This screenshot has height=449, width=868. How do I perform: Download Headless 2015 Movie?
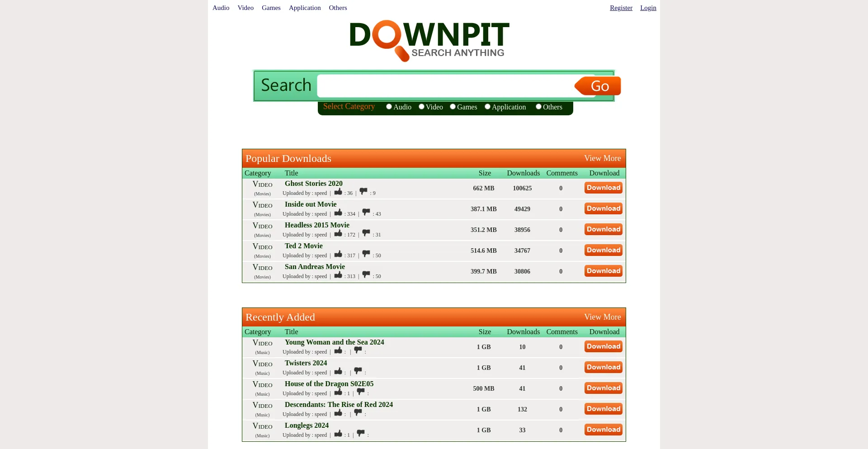(604, 229)
